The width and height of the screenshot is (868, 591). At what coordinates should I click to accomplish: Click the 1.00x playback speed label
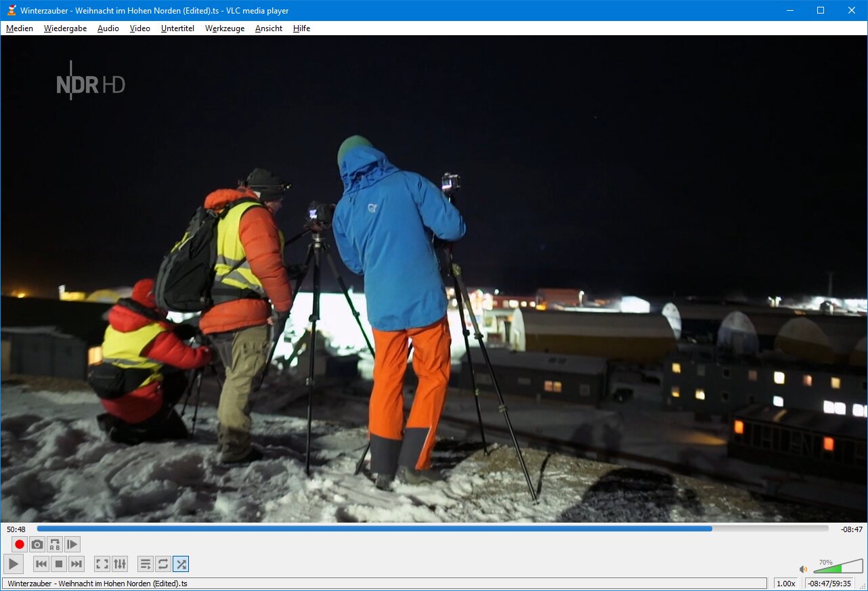785,584
